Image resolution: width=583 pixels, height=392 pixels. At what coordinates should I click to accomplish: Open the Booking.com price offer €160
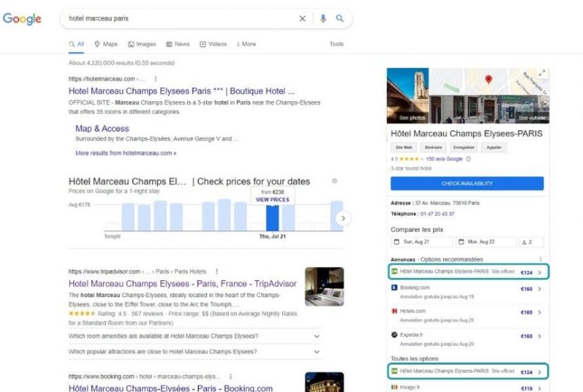[x=468, y=292]
